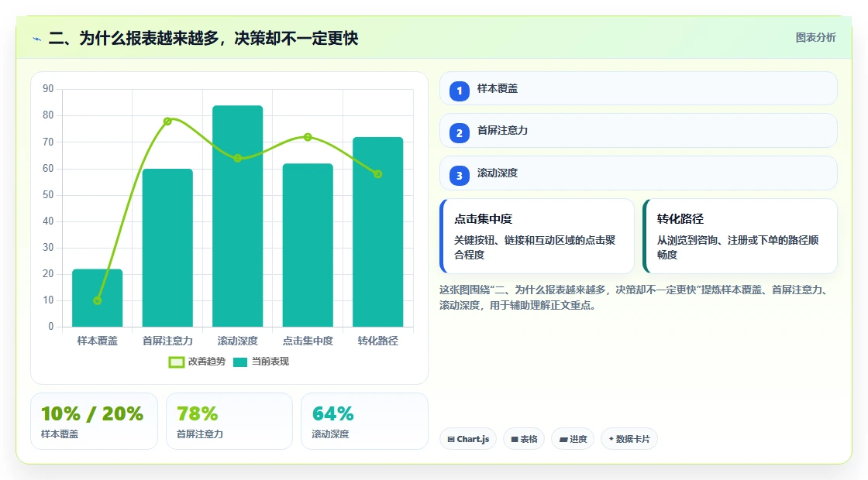Click the 首屏注意力 x-axis label
868x480 pixels.
pos(167,341)
